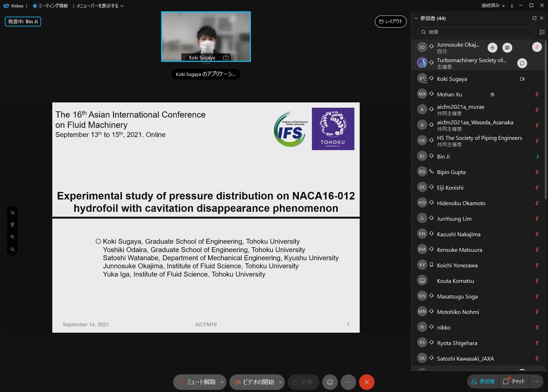The height and width of the screenshot is (392, 548).
Task: Click Bin Ji's active microphone icon
Action: coord(537,156)
